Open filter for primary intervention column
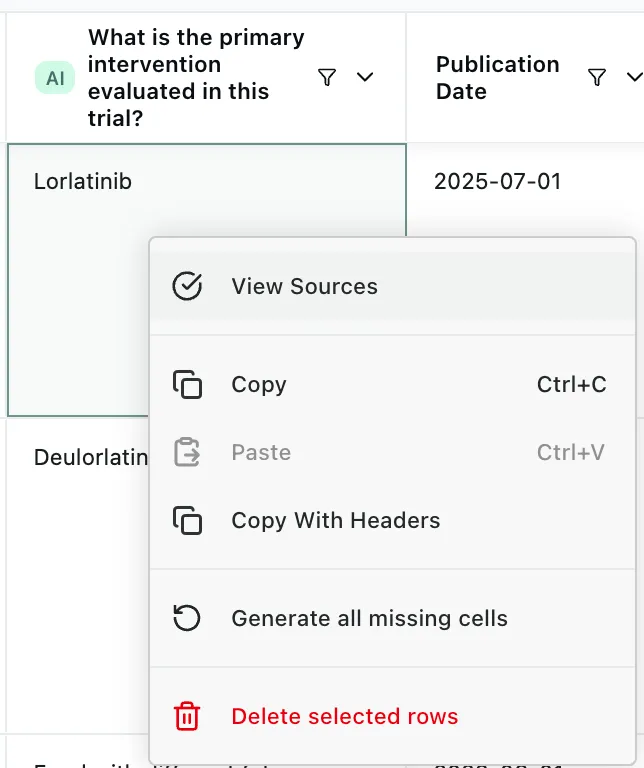This screenshot has height=768, width=644. point(327,77)
